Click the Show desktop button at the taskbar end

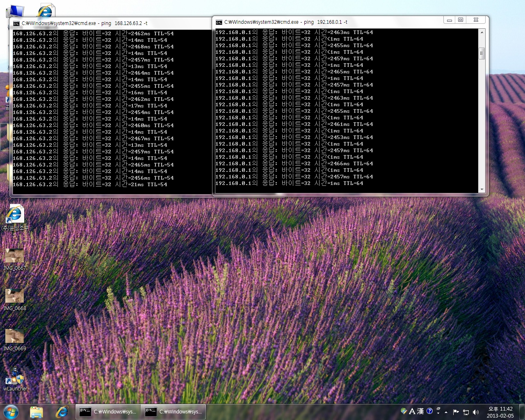[x=522, y=412]
